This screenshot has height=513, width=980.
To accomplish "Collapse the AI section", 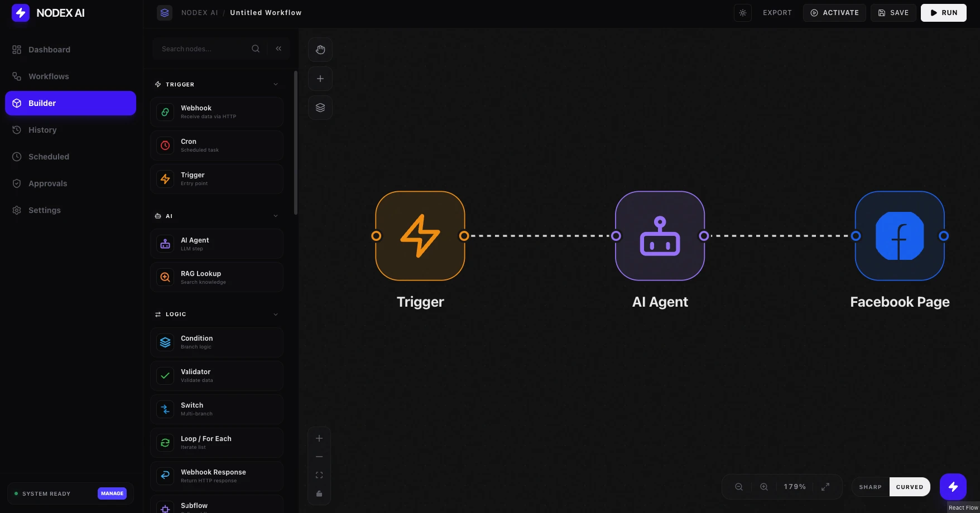I will tap(276, 216).
